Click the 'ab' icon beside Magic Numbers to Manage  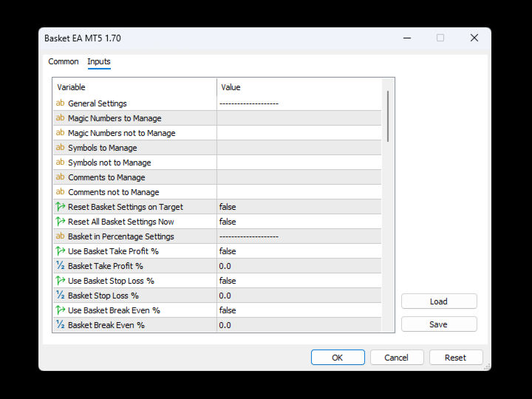click(60, 118)
